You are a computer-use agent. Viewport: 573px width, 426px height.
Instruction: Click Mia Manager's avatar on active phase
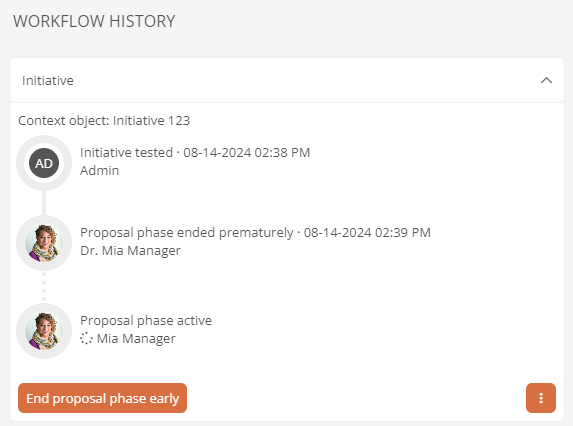point(44,331)
